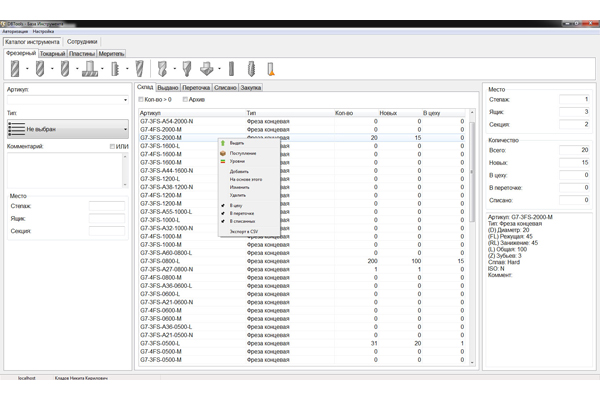
Task: Select row G7-3FS-0800-L in the table
Action: coord(302,261)
